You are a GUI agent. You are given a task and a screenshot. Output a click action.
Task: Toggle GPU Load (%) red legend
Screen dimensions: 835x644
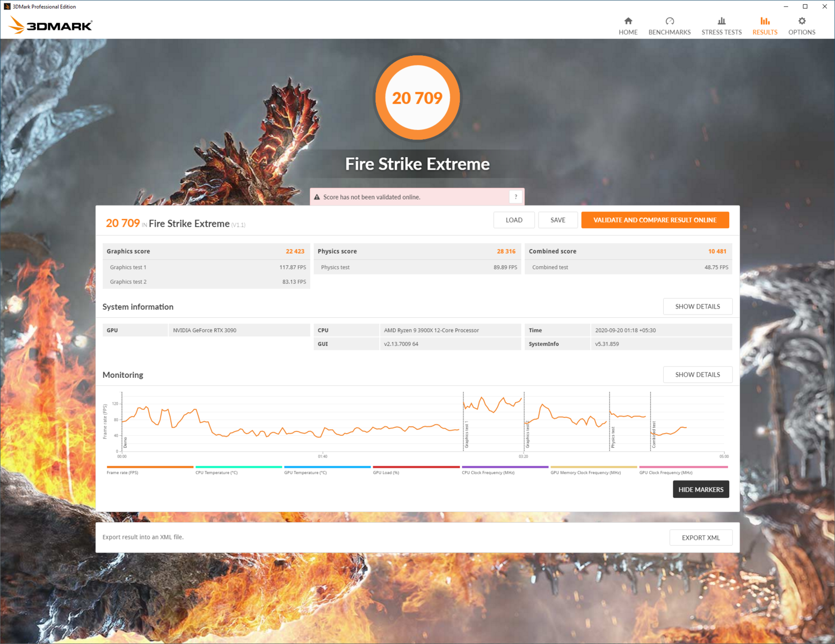tap(416, 467)
